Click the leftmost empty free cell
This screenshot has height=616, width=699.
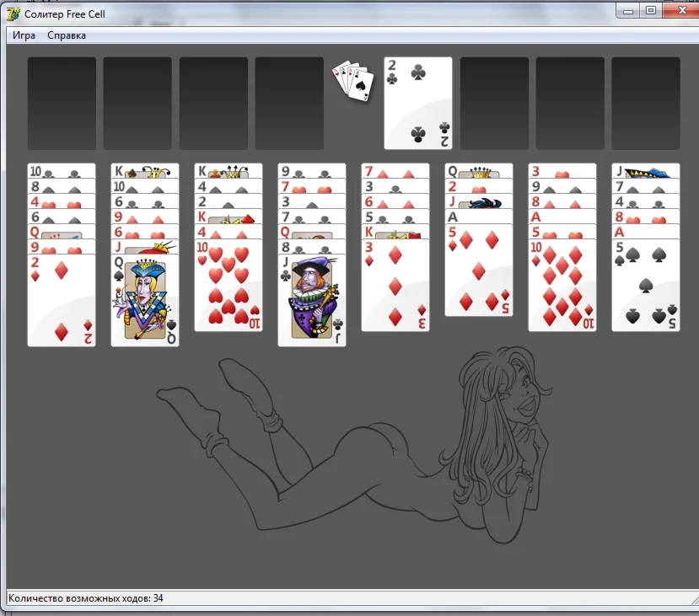(x=62, y=103)
